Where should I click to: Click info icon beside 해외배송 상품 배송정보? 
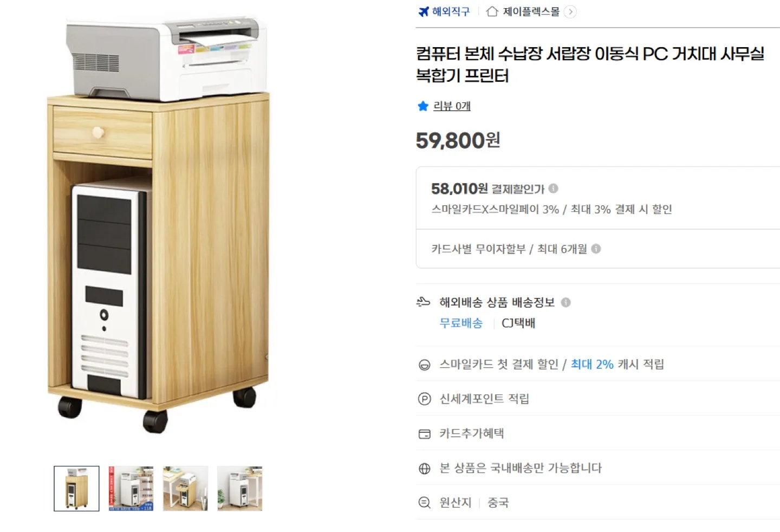coord(565,302)
